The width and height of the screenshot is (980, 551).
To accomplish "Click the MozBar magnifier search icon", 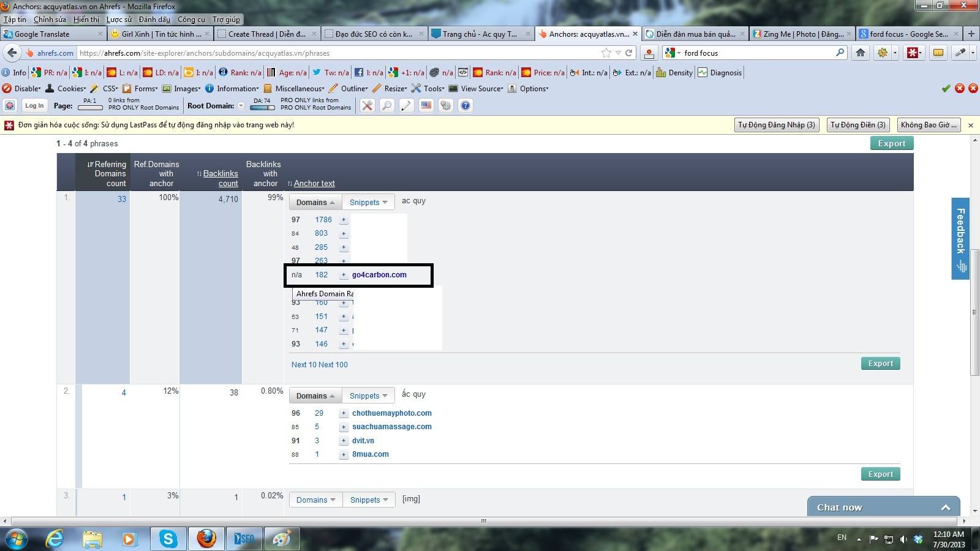I will (386, 105).
